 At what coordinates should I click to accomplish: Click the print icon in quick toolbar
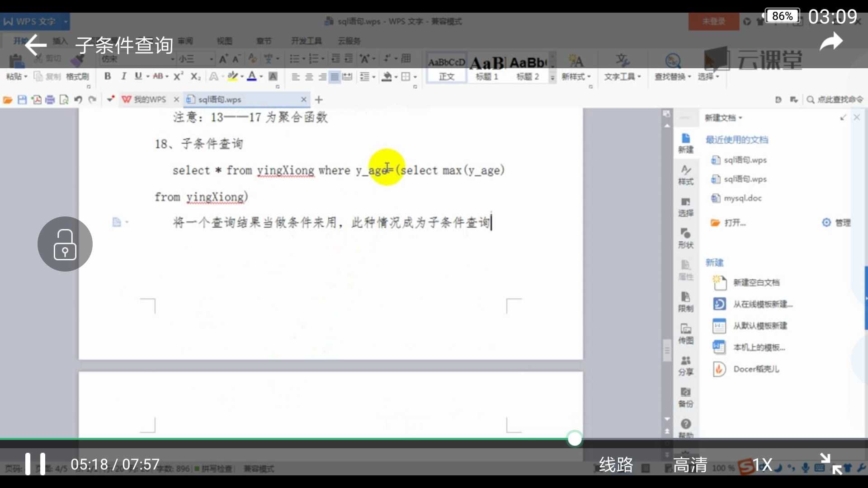click(50, 99)
